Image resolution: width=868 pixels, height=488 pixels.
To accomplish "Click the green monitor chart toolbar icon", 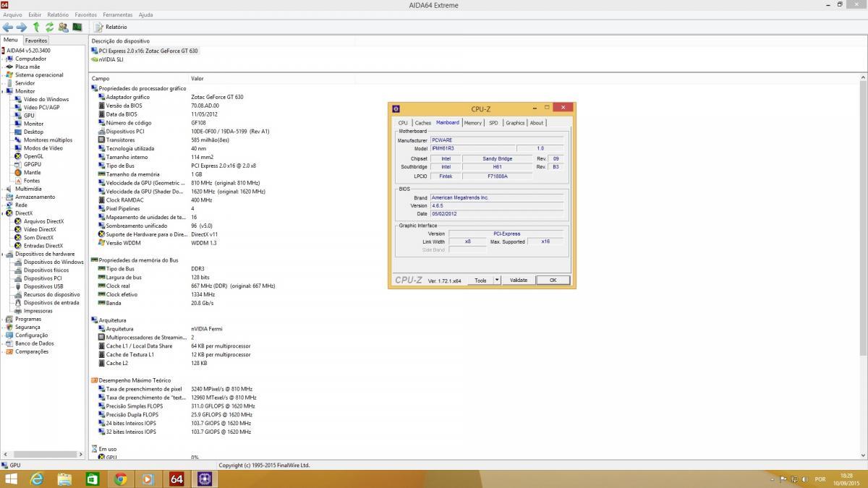I will coord(77,27).
